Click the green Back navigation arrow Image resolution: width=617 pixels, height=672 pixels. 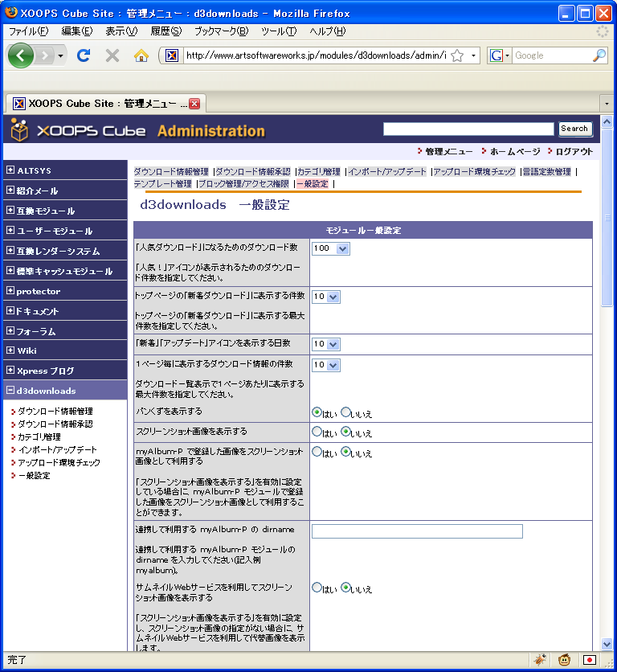(21, 55)
